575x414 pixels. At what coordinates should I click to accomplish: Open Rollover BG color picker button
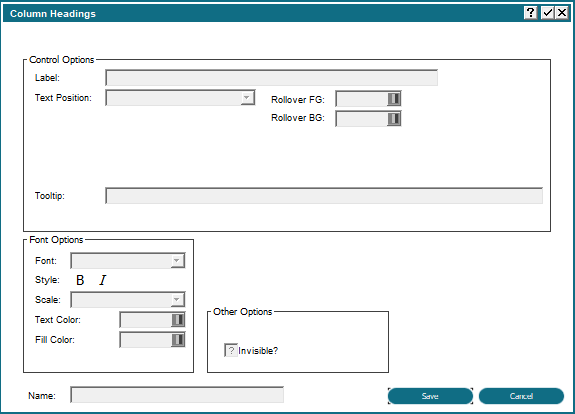pos(394,119)
